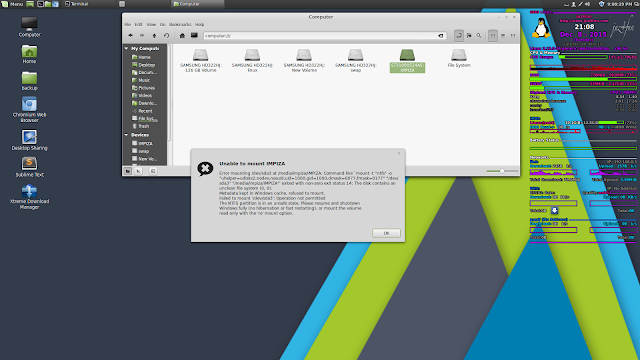Open file search with the magnifier icon
Image resolution: width=640 pixels, height=360 pixels.
479,36
